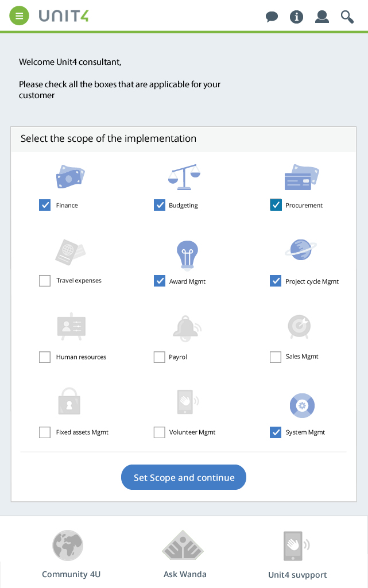Uncheck the Finance checkbox
The image size is (368, 588).
(45, 205)
